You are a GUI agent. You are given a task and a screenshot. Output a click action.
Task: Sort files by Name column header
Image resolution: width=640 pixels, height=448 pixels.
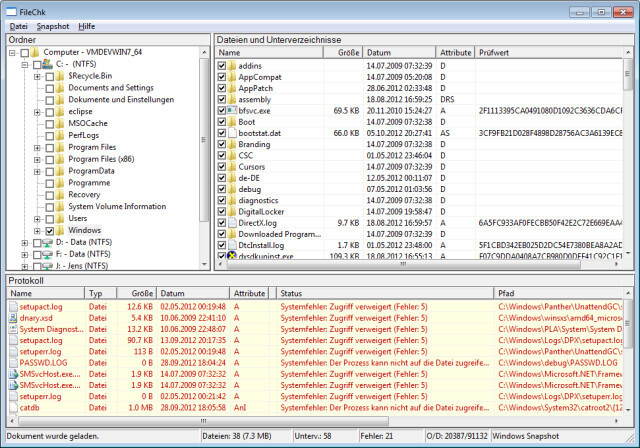[x=269, y=53]
